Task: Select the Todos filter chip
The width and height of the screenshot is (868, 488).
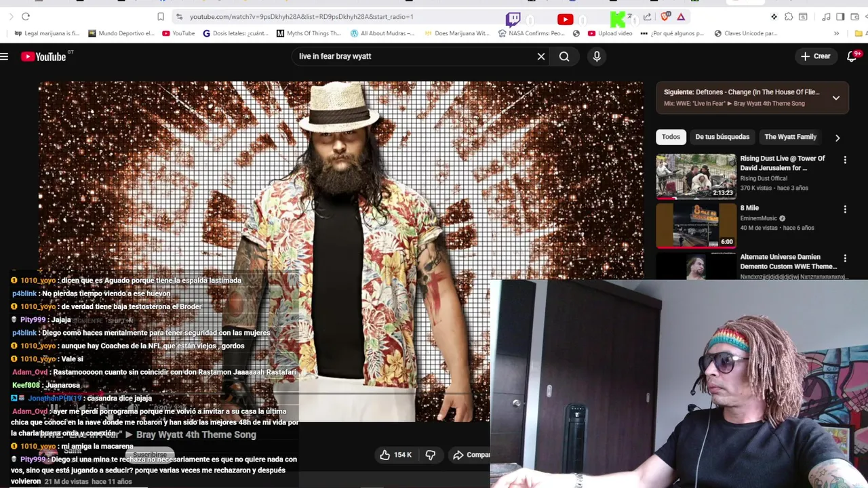Action: coord(671,137)
